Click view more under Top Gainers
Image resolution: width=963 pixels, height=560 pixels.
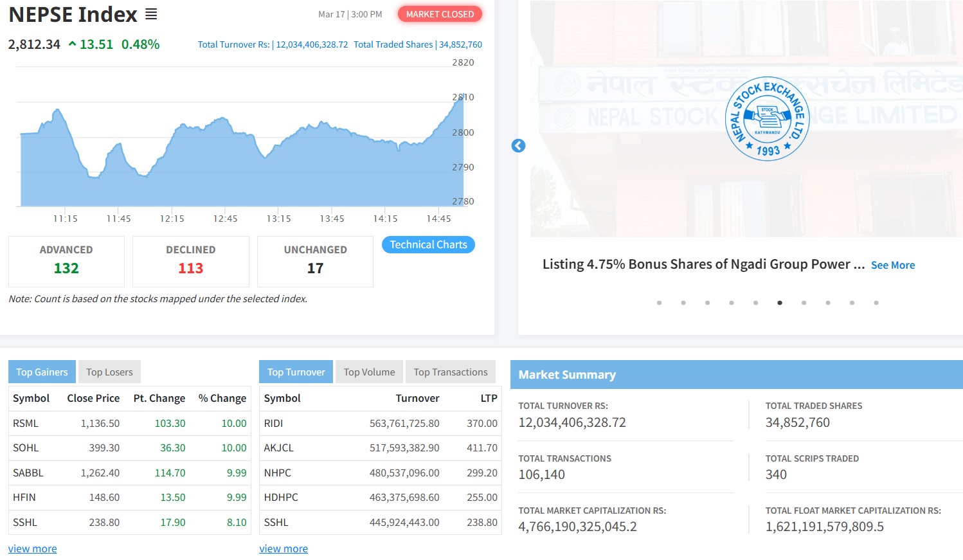tap(32, 548)
